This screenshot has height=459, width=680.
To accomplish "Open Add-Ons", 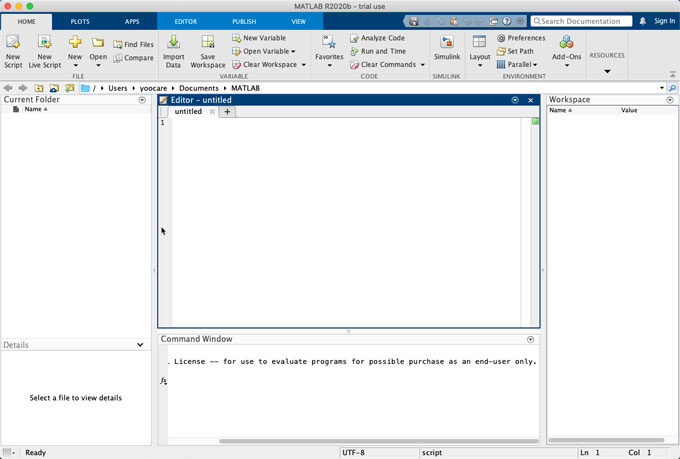I will pos(566,52).
